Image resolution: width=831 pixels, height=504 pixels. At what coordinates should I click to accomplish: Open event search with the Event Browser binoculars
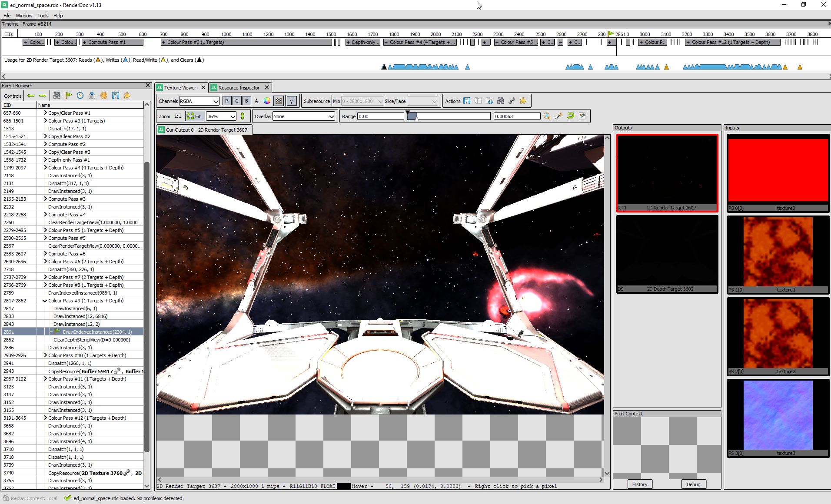(57, 96)
